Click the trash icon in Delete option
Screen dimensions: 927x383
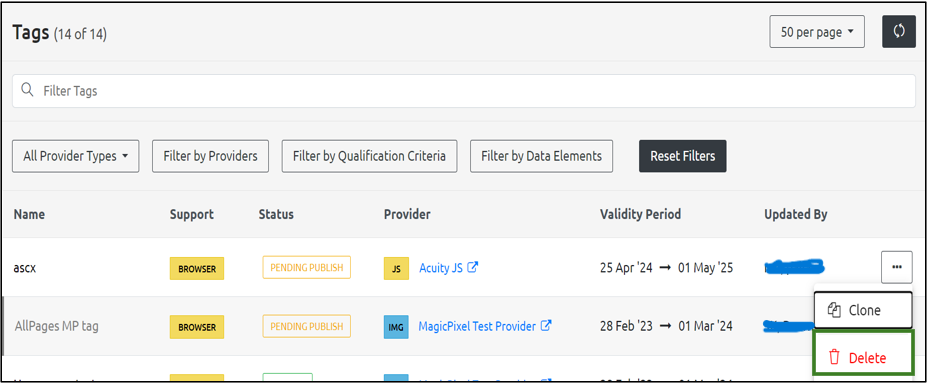coord(834,358)
